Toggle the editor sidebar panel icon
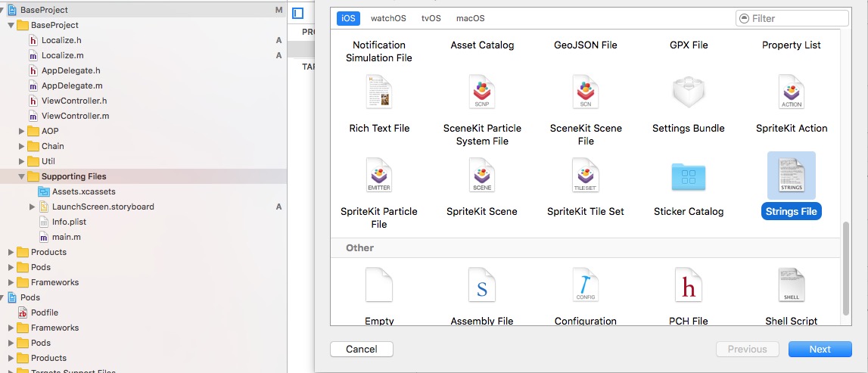868x373 pixels. click(x=298, y=14)
